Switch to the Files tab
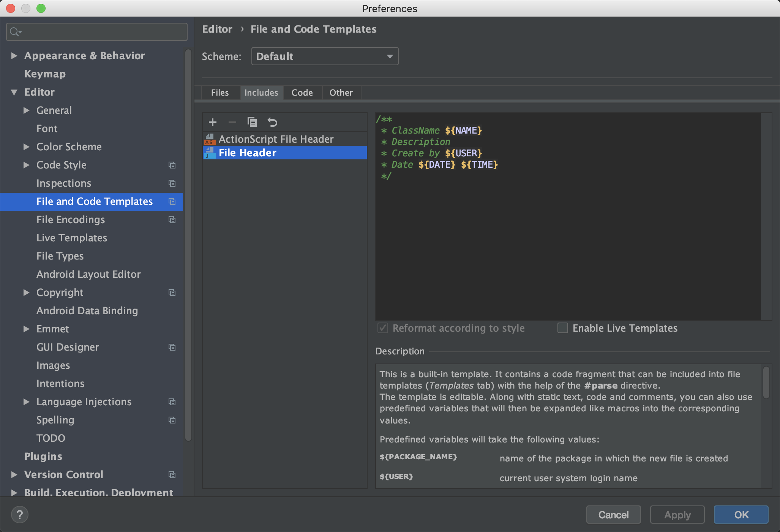Screen dimensions: 780x532 click(x=220, y=93)
